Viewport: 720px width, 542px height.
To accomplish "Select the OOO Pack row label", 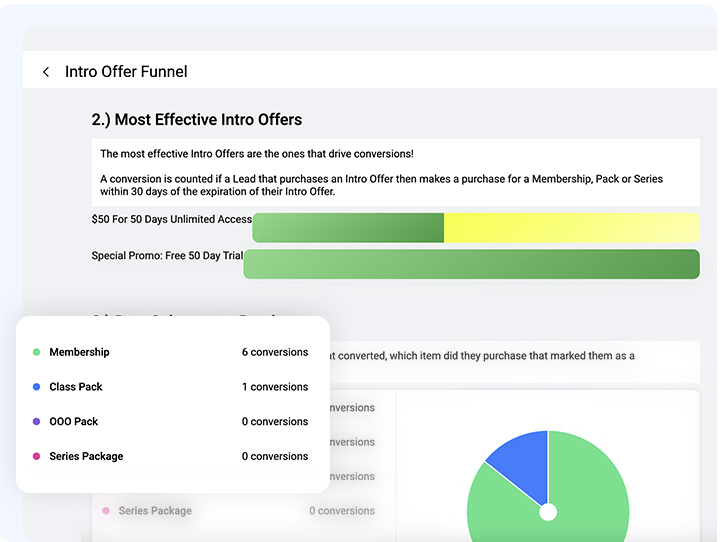I will pos(73,421).
